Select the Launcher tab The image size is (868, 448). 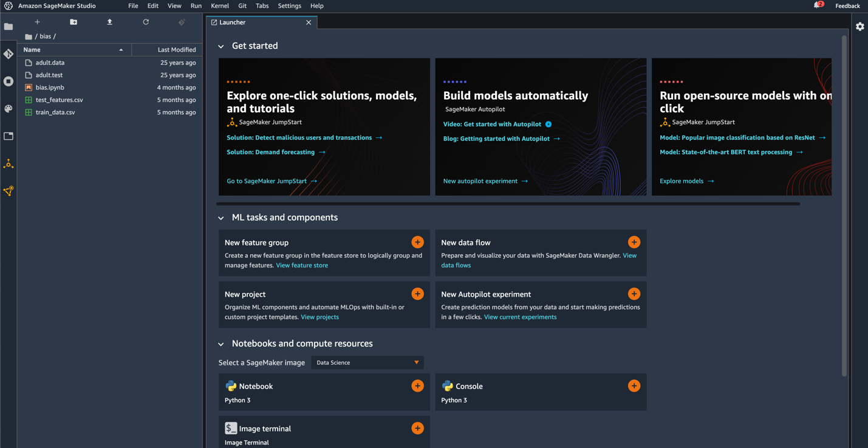coord(262,22)
